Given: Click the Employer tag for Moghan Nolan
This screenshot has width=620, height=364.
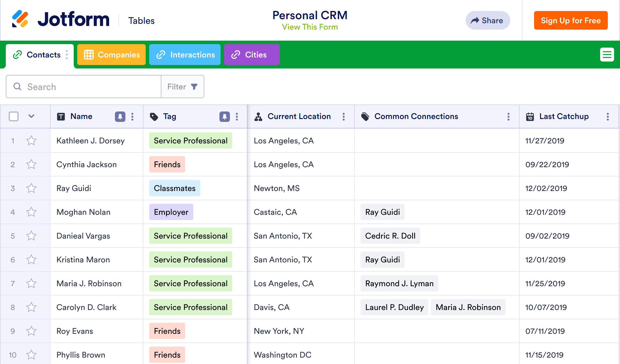Looking at the screenshot, I should coord(171,212).
